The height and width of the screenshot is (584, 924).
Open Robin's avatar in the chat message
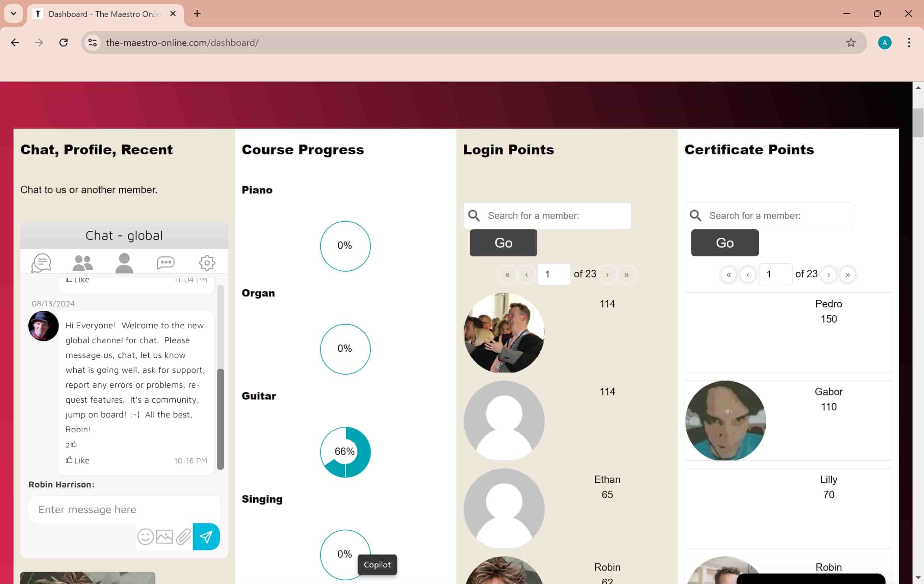pos(43,326)
